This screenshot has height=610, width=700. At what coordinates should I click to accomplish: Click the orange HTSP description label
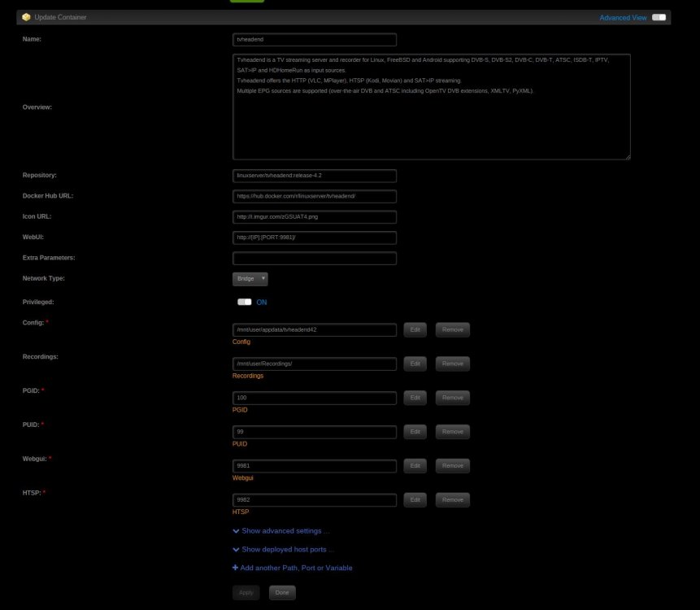[x=241, y=512]
